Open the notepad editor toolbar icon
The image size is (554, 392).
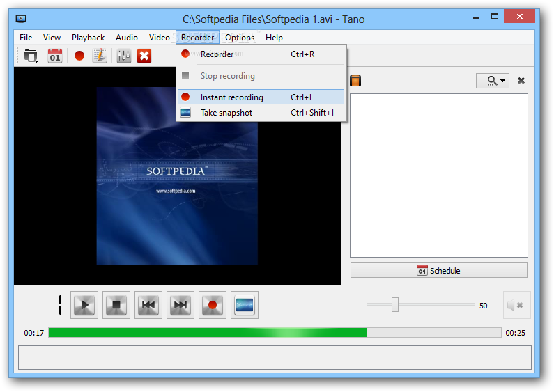coord(100,56)
